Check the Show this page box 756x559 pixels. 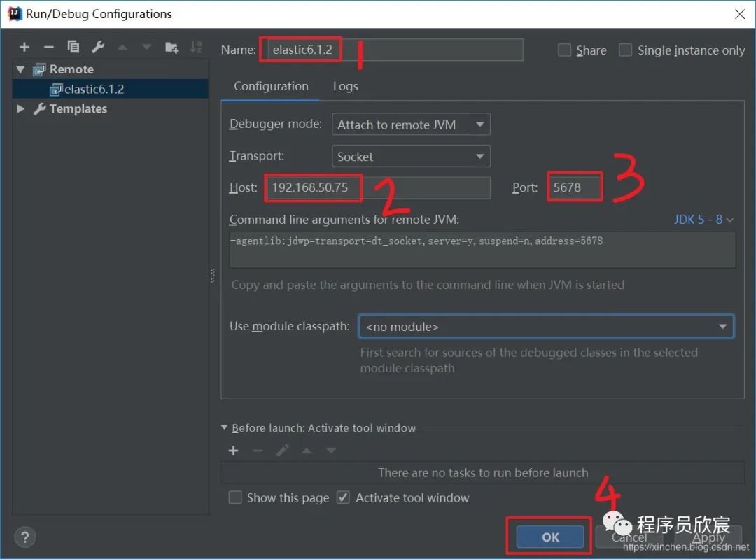[234, 497]
